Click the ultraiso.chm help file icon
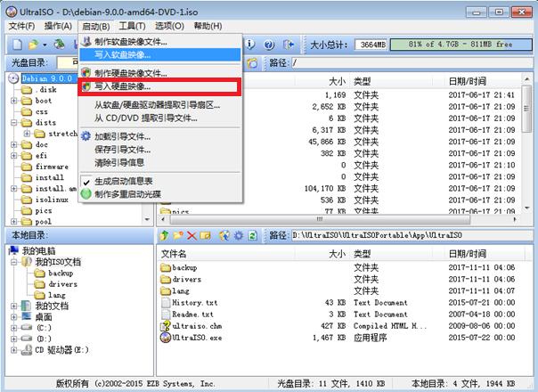The width and height of the screenshot is (538, 392). click(x=166, y=326)
